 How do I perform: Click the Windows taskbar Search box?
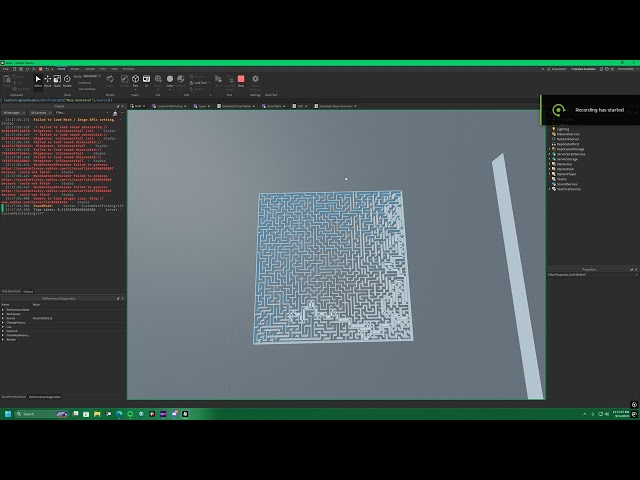point(41,414)
